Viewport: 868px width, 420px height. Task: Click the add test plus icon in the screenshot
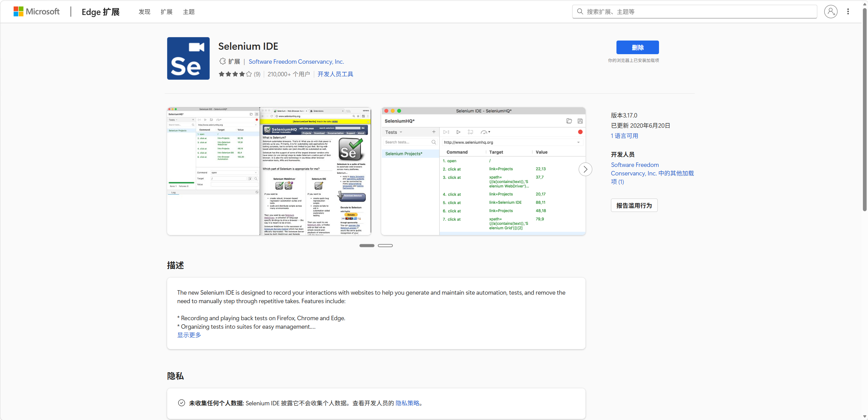434,132
